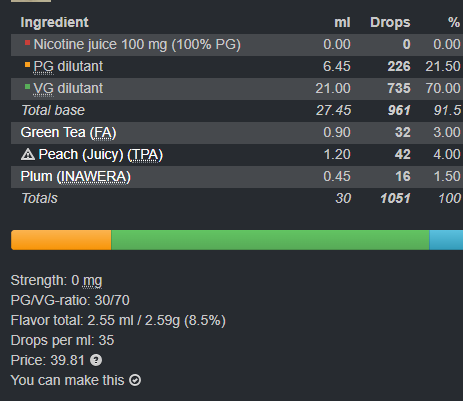Click the warning icon beside Peach (Juicy)
The image size is (463, 401).
[x=28, y=154]
